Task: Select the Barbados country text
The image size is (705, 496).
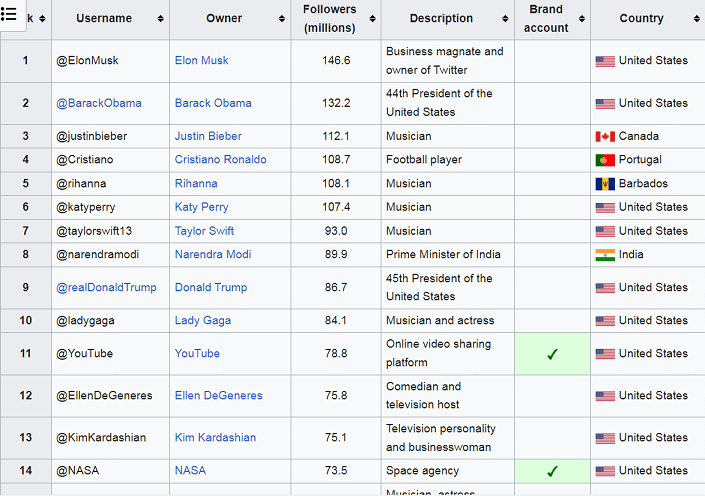Action: click(643, 183)
